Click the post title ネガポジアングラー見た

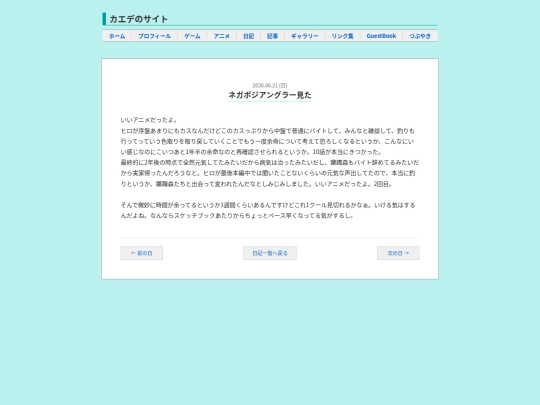coord(270,95)
